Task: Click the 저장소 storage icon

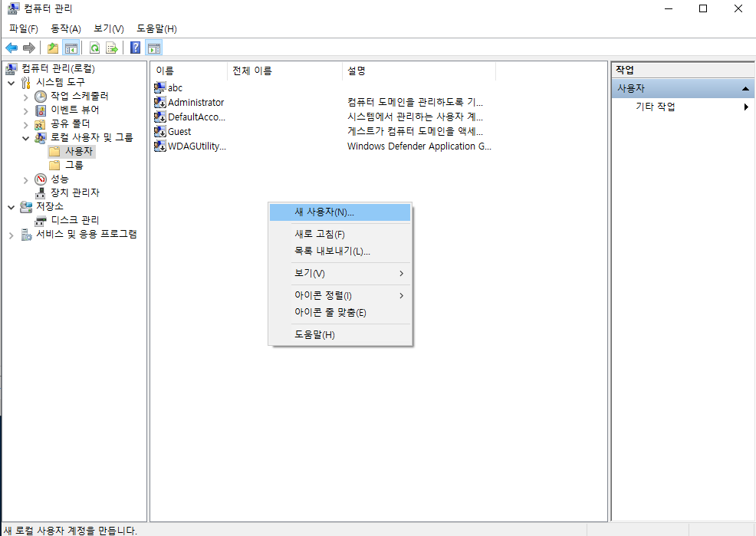Action: (x=26, y=207)
